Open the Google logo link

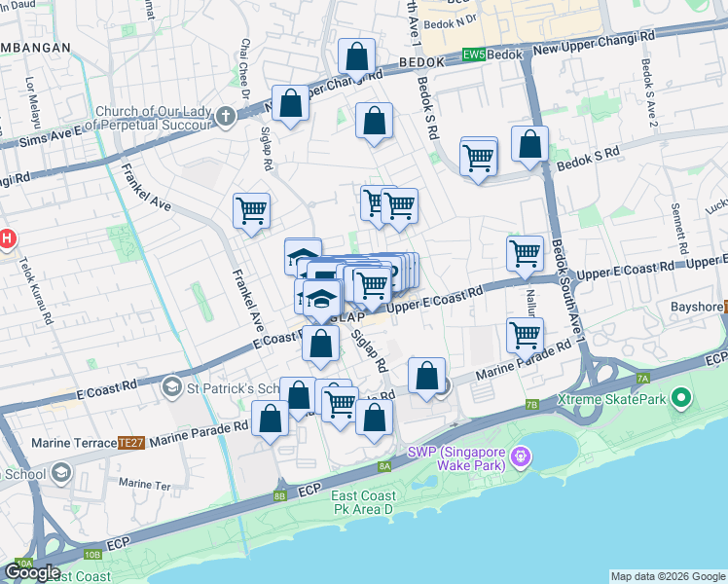[x=32, y=573]
